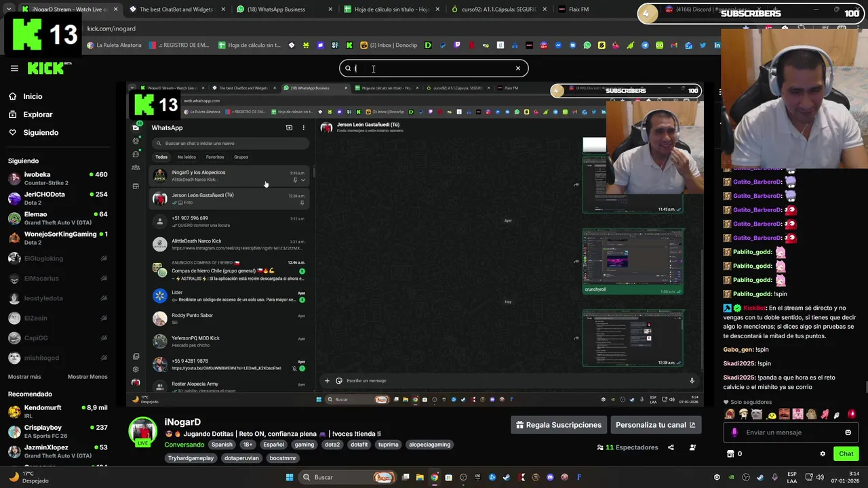Click Personaliza tu canal button
The image size is (868, 488).
(x=655, y=425)
